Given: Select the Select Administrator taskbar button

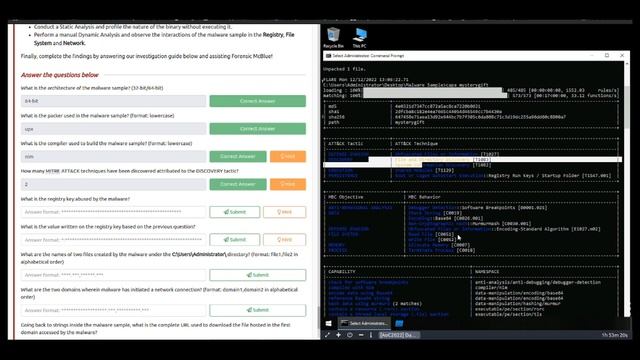Looking at the screenshot, I should pyautogui.click(x=364, y=323).
